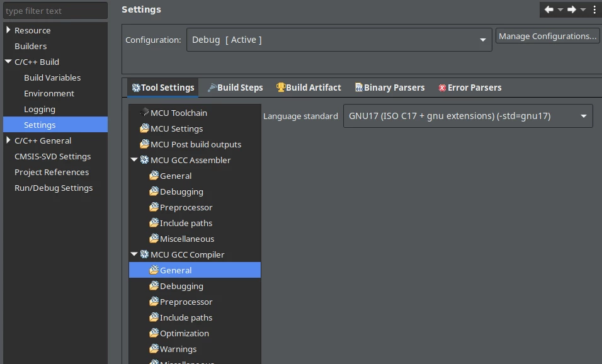The image size is (602, 364).
Task: Click the forward arrow navigation icon
Action: (x=572, y=9)
